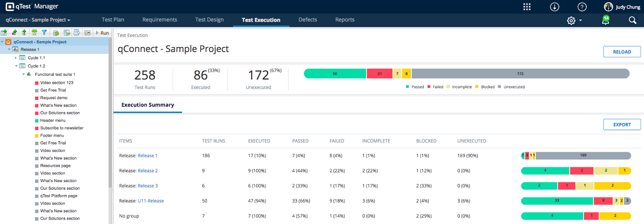Click the import from Excel toolbar icon
This screenshot has width=644, height=224.
(67, 33)
